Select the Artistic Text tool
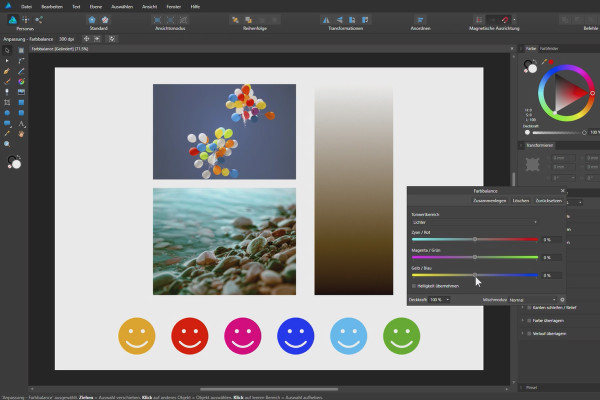 coord(21,124)
